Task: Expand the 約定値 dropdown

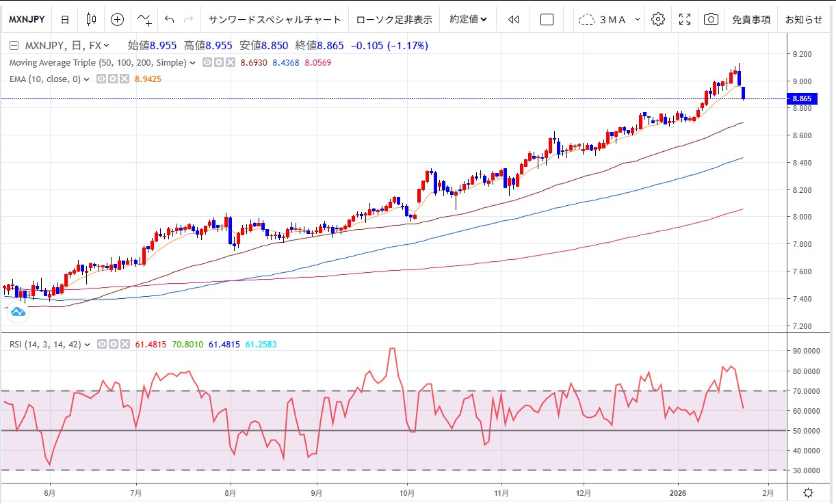Action: point(469,19)
